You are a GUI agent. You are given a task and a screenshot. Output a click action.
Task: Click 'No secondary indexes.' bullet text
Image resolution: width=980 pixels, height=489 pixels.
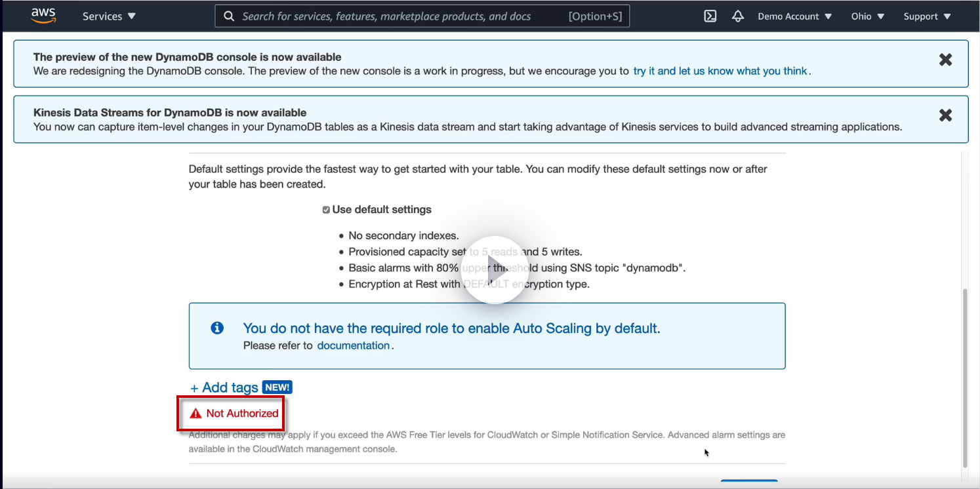404,235
